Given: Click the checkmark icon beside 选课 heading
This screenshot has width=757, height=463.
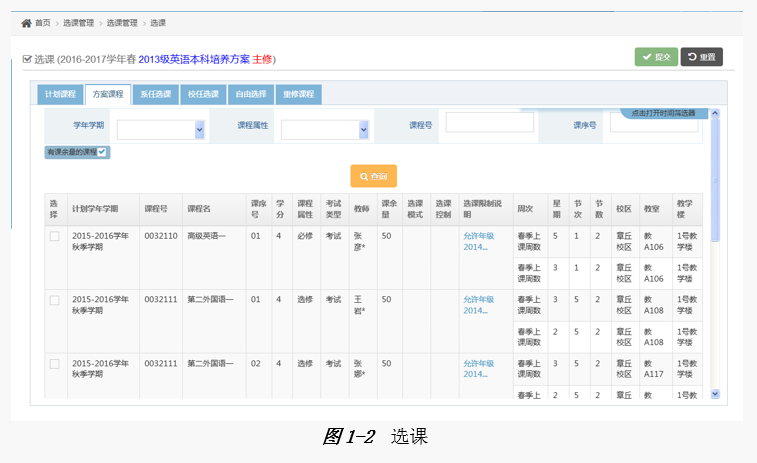Looking at the screenshot, I should [x=27, y=59].
